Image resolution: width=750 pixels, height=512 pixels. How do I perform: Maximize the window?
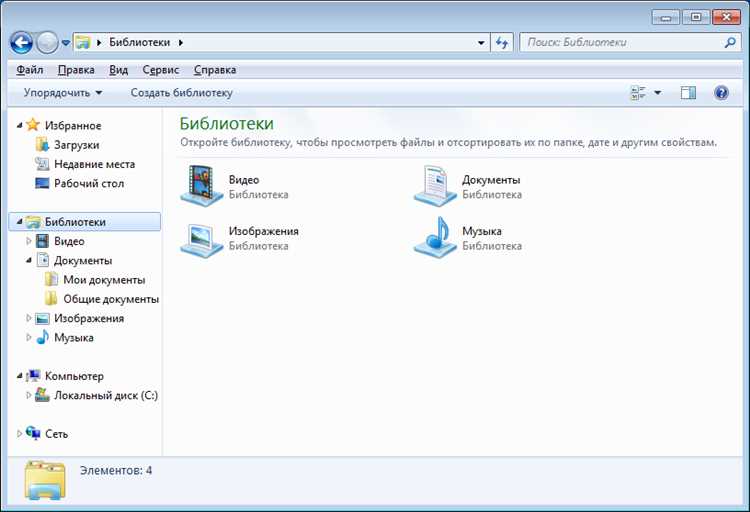[696, 17]
